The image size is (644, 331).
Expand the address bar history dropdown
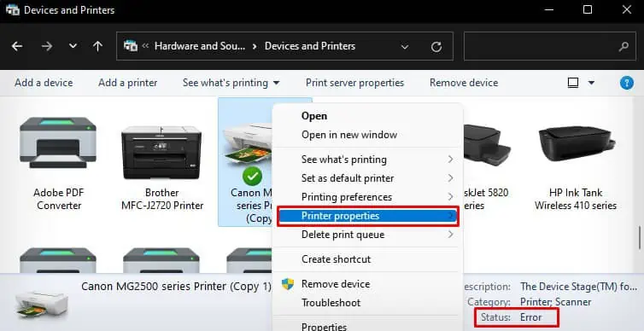point(405,47)
